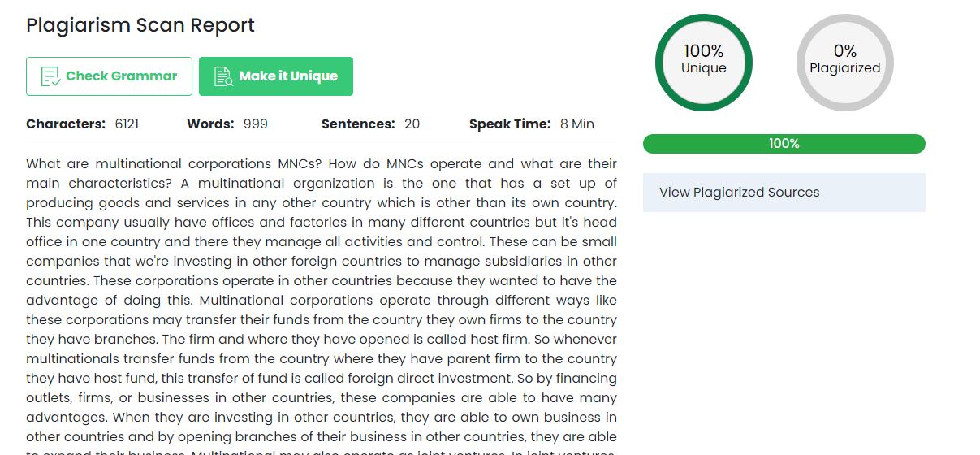
Task: Expand View Plagiarized Sources panel
Action: [x=784, y=193]
